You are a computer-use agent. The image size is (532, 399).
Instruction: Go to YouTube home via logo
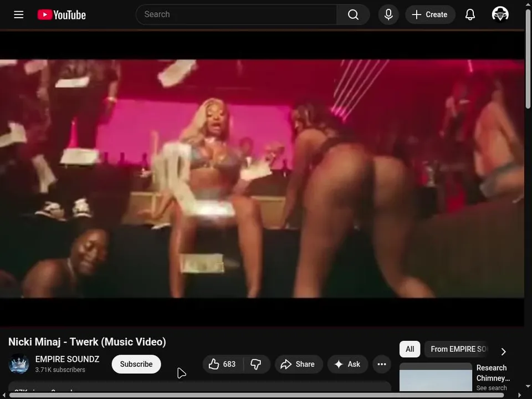[62, 14]
